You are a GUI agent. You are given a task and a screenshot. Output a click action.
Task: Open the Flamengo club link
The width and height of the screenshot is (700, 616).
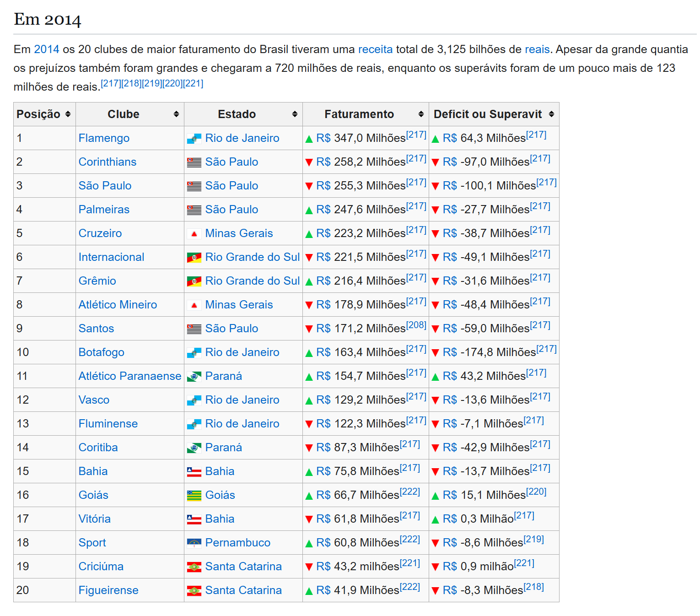pos(104,138)
